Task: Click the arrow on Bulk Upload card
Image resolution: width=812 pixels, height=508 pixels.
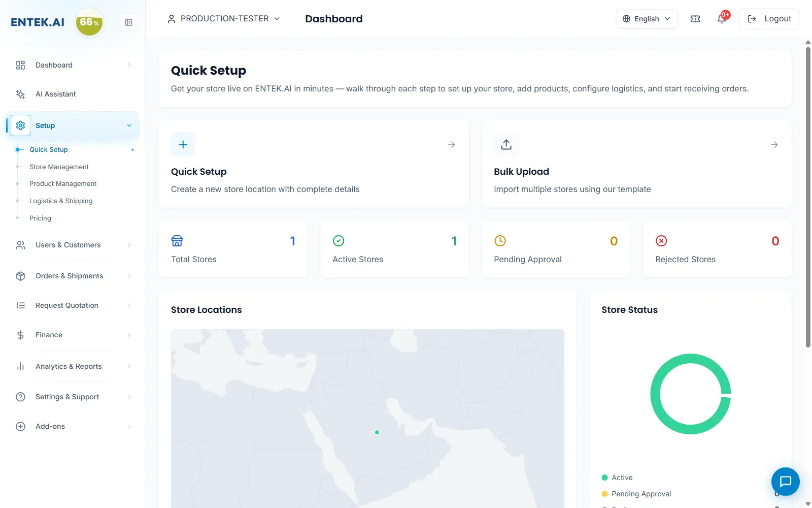Action: tap(774, 145)
